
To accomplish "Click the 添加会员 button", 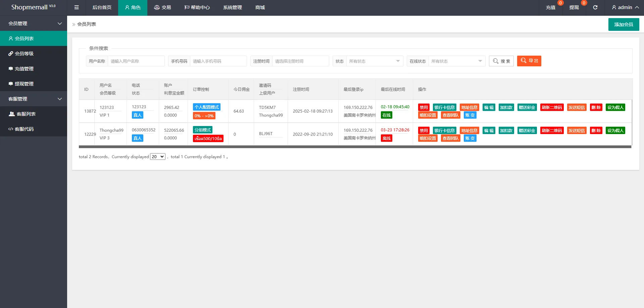I will [624, 24].
